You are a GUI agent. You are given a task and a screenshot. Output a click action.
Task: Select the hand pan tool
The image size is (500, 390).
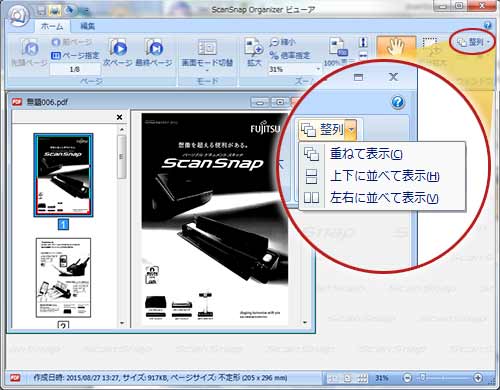[x=396, y=47]
